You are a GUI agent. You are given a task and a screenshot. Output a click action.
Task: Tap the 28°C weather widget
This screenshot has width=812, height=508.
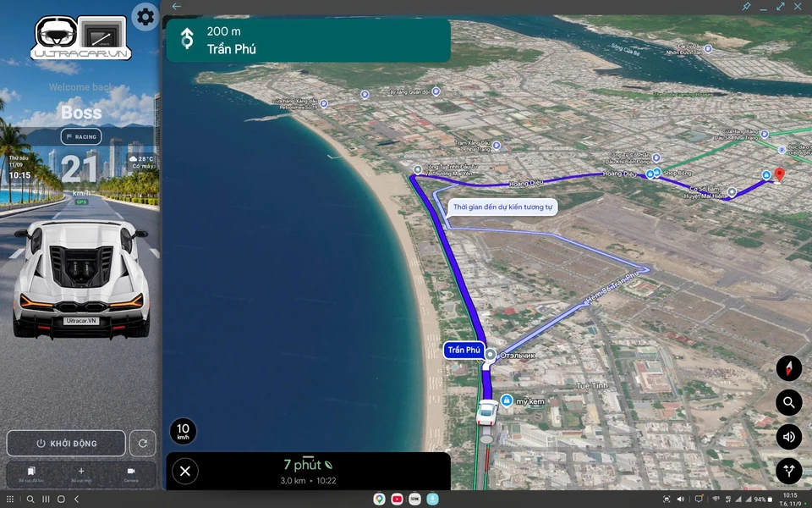click(x=142, y=163)
